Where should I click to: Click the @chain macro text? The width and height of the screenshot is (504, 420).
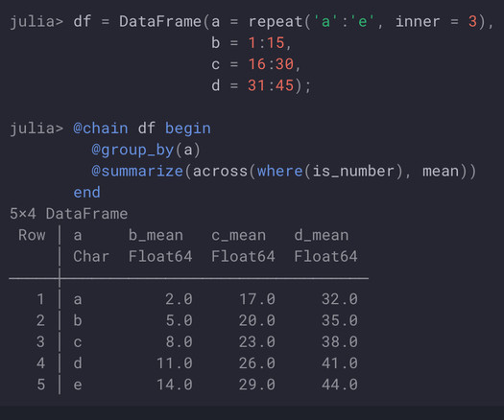pos(101,128)
